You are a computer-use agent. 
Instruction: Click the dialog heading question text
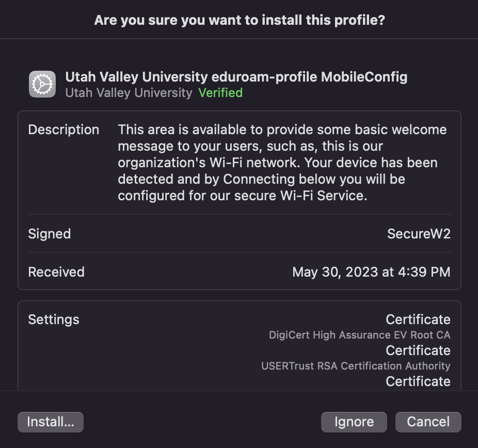pyautogui.click(x=239, y=20)
